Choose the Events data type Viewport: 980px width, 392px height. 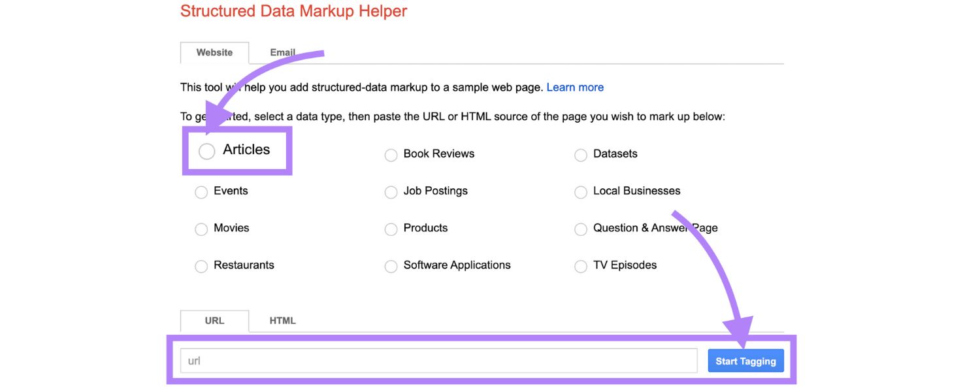pyautogui.click(x=201, y=192)
